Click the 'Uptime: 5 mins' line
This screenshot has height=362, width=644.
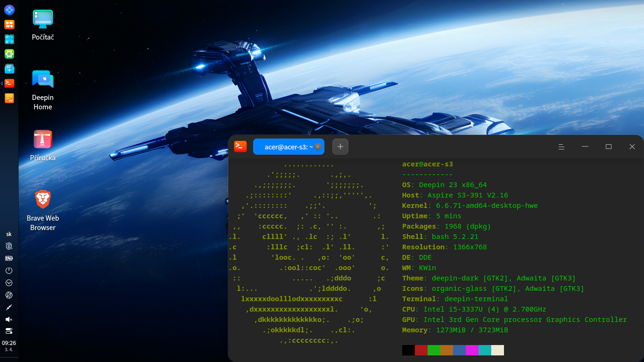pyautogui.click(x=432, y=216)
